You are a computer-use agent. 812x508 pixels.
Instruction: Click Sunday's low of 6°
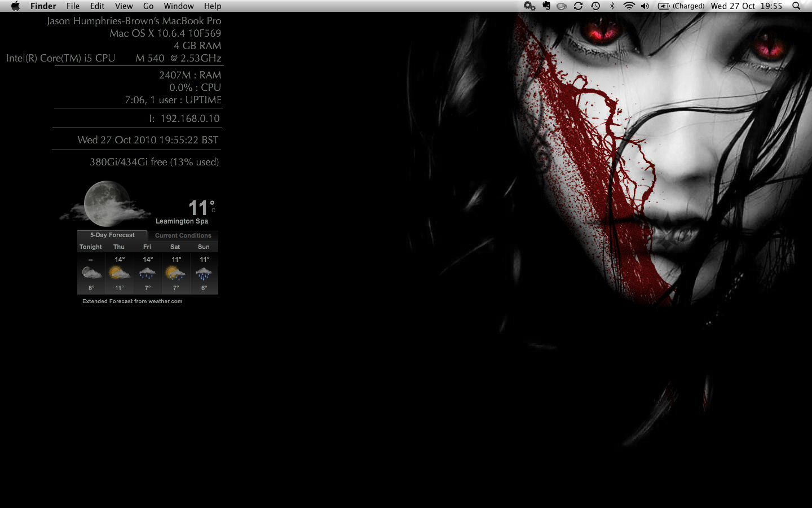click(x=204, y=288)
